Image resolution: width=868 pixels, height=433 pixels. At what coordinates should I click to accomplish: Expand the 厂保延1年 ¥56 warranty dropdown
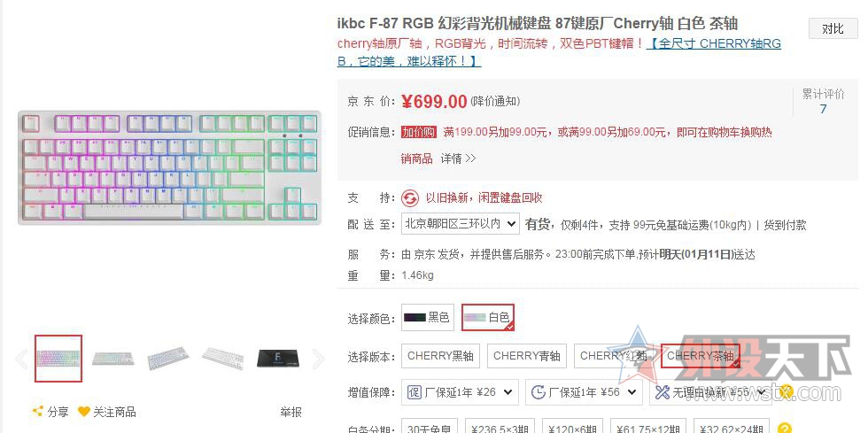(584, 392)
